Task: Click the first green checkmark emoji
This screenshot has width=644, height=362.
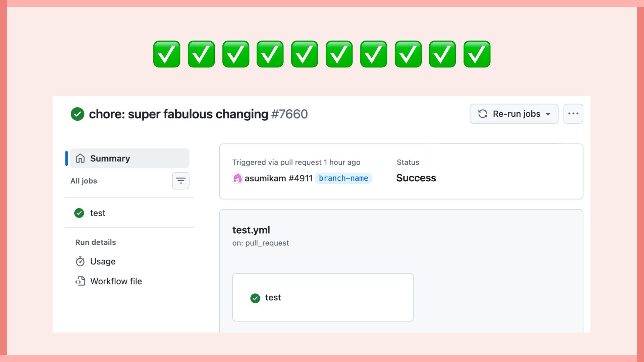Action: coord(167,54)
